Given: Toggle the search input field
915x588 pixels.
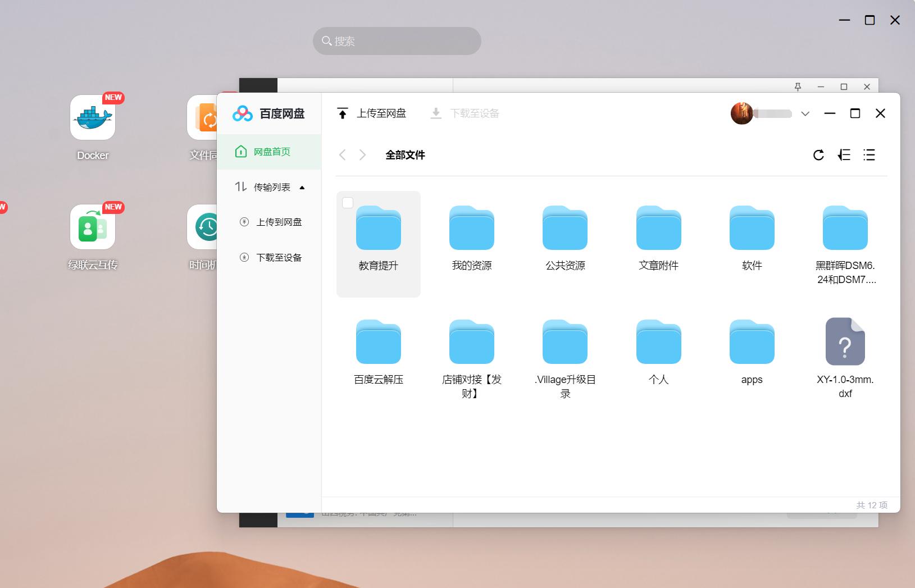Looking at the screenshot, I should pos(397,41).
